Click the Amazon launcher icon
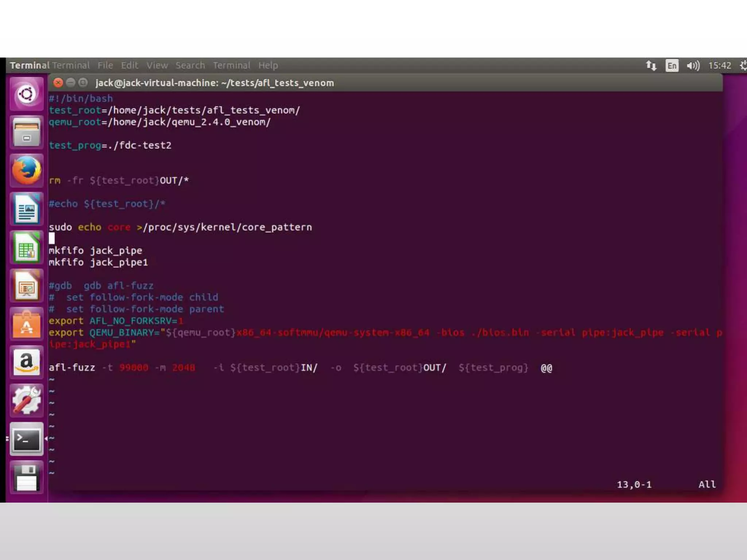The width and height of the screenshot is (747, 560). (x=26, y=362)
